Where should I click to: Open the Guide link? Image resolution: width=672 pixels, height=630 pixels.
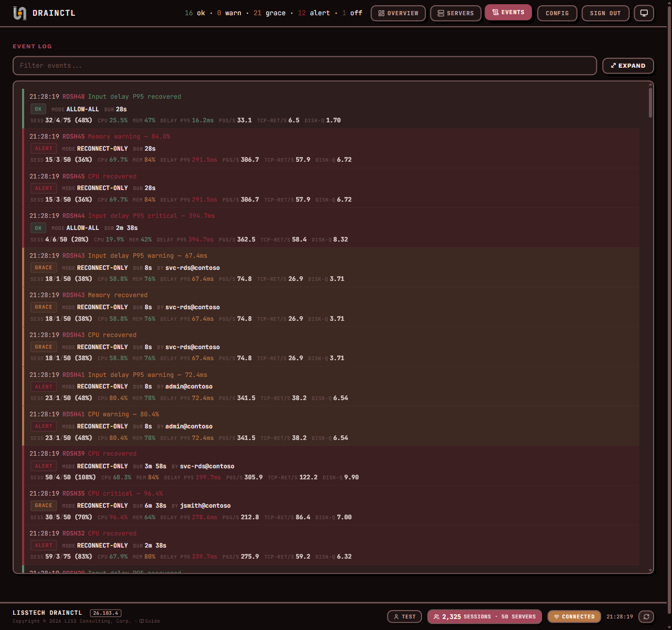150,621
